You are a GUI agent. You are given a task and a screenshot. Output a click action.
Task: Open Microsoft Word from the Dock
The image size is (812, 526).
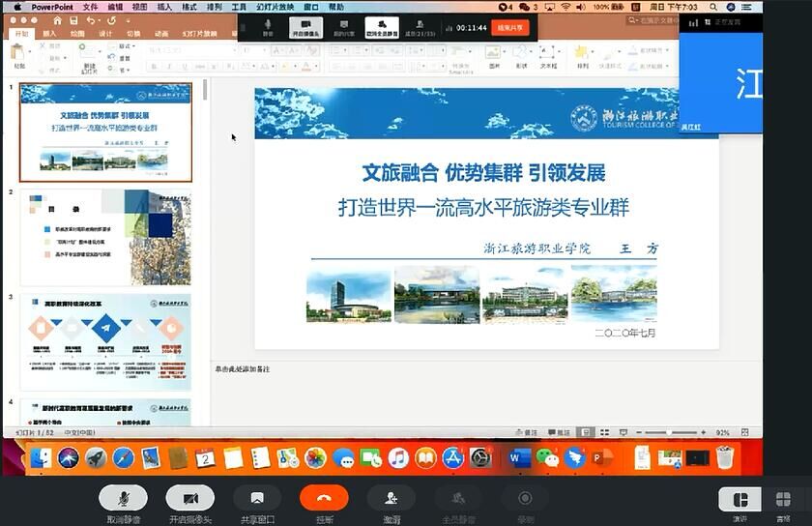coord(521,457)
